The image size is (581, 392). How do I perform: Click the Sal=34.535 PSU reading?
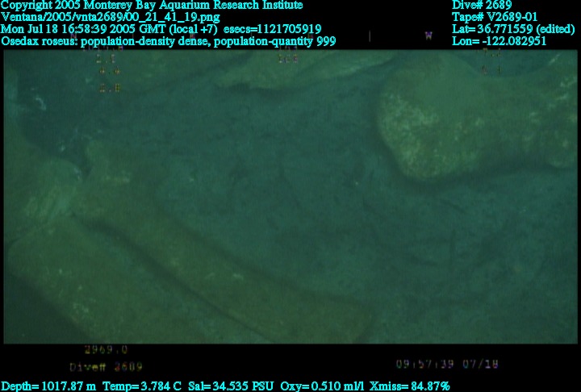(231, 386)
